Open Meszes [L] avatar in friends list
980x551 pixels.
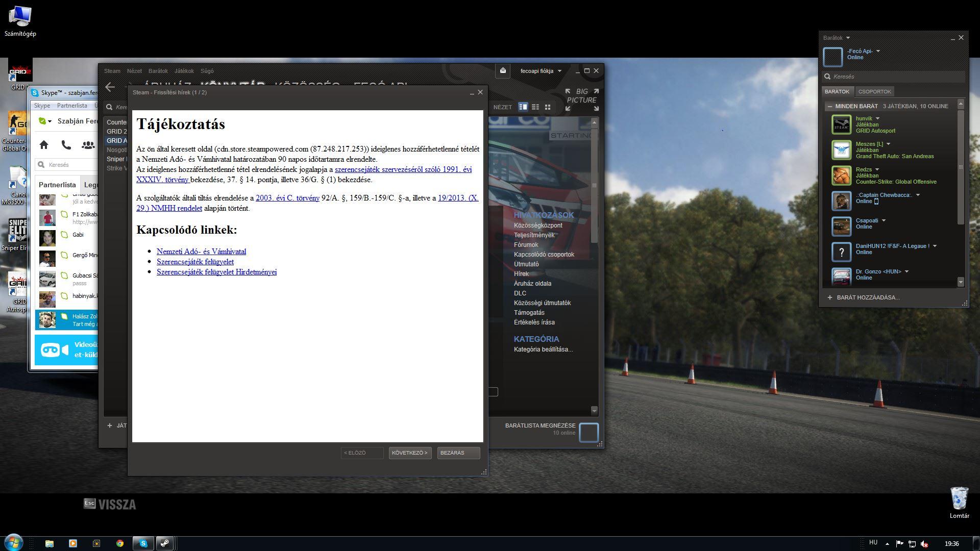(841, 150)
